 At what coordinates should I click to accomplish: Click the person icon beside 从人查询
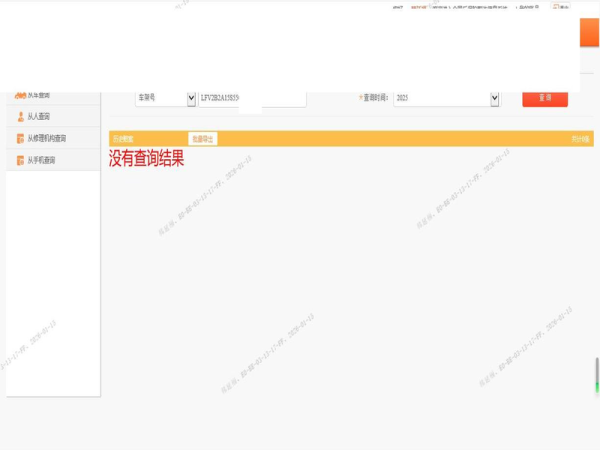point(20,117)
